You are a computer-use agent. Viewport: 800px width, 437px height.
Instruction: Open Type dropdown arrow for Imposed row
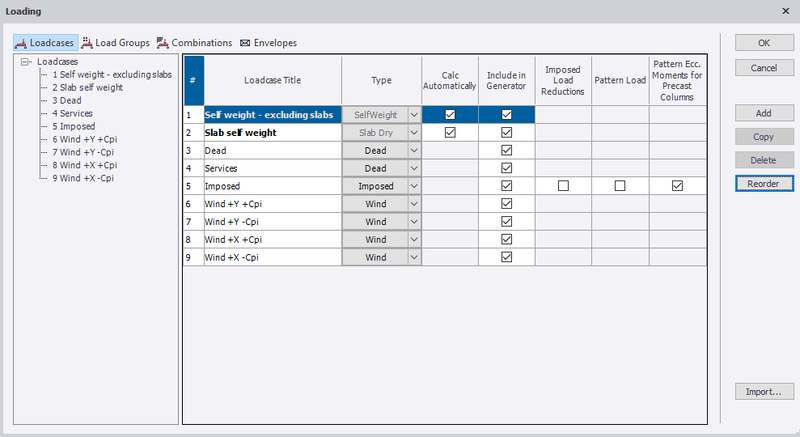coord(414,186)
